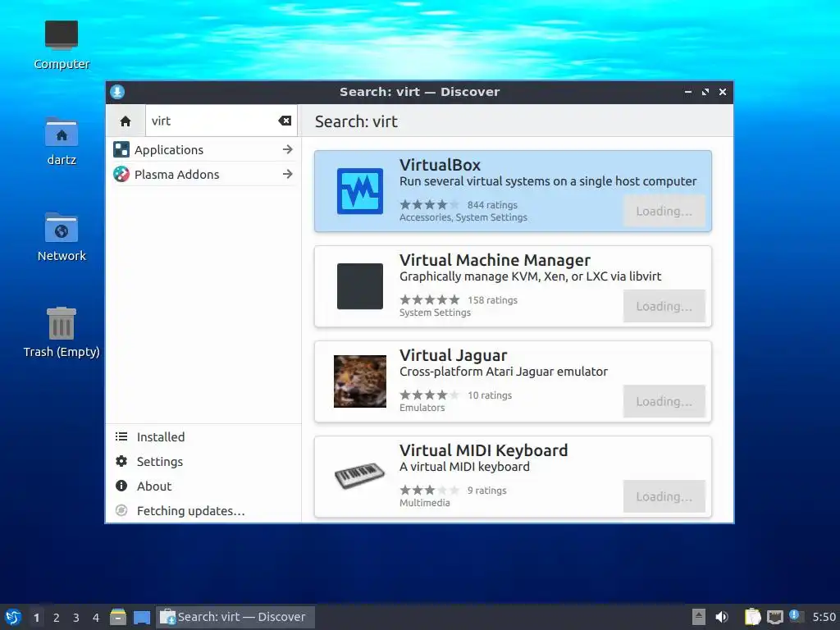This screenshot has width=840, height=630.
Task: Expand Plasma Addons arrow
Action: point(288,174)
